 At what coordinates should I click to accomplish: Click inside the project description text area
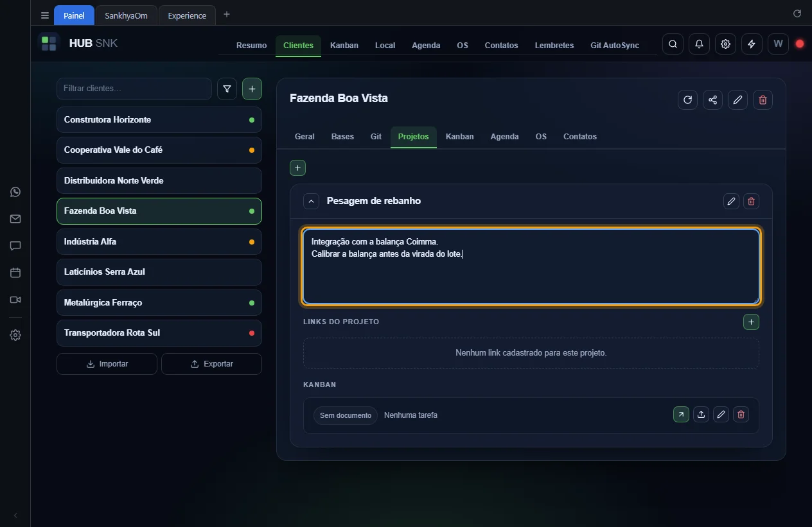click(x=531, y=266)
